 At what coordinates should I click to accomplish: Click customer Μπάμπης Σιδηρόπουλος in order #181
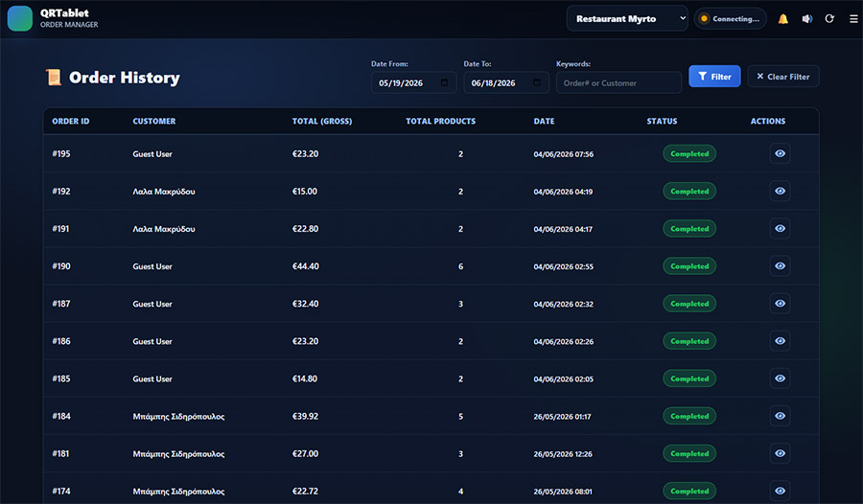point(178,454)
